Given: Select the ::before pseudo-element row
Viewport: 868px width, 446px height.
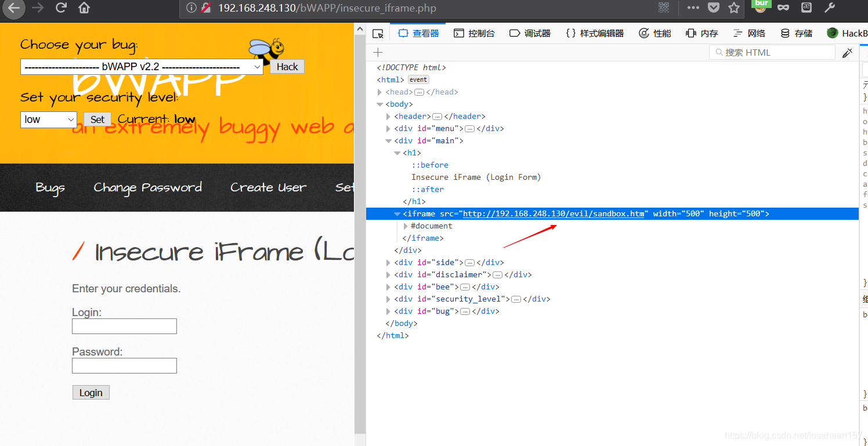Looking at the screenshot, I should point(430,165).
